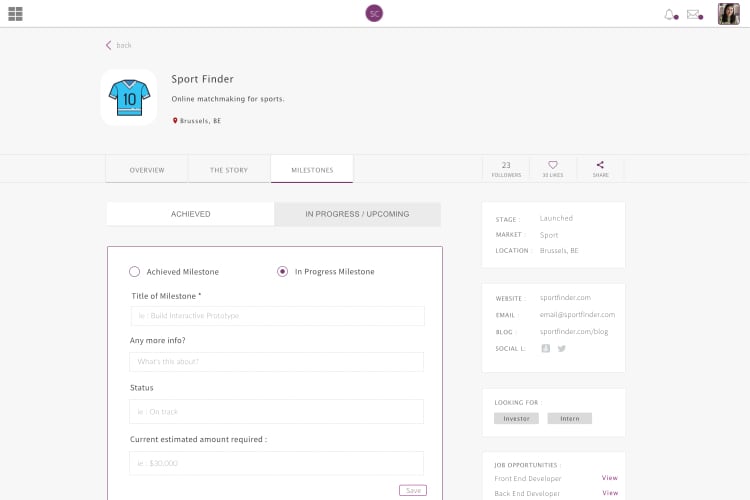750x500 pixels.
Task: Select Achieved Milestone radio button
Action: [135, 271]
